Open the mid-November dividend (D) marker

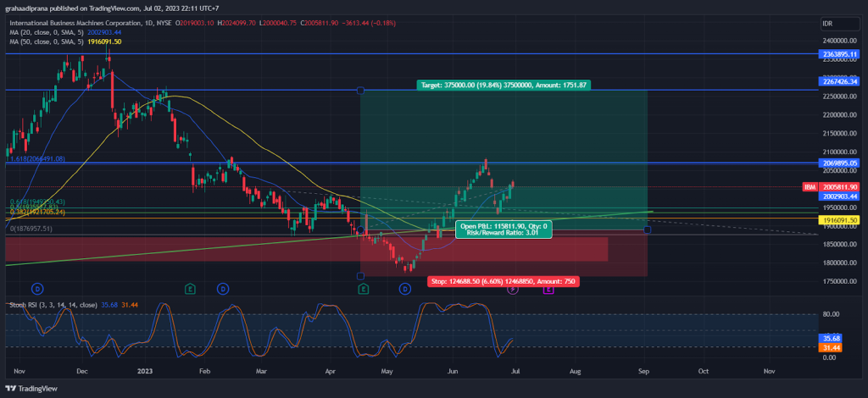point(37,288)
